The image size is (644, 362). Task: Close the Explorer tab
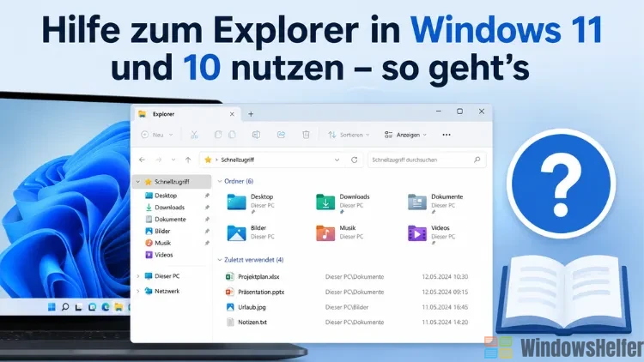click(x=232, y=114)
